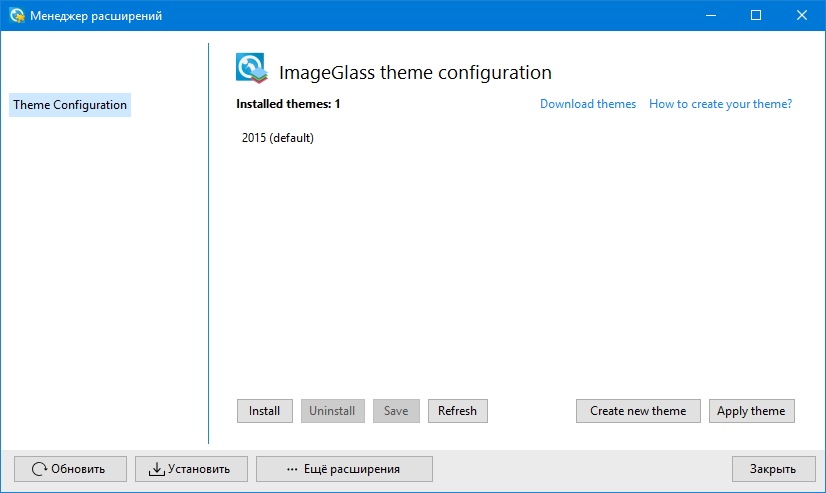Click the Refresh button
This screenshot has height=493, width=826.
click(457, 411)
